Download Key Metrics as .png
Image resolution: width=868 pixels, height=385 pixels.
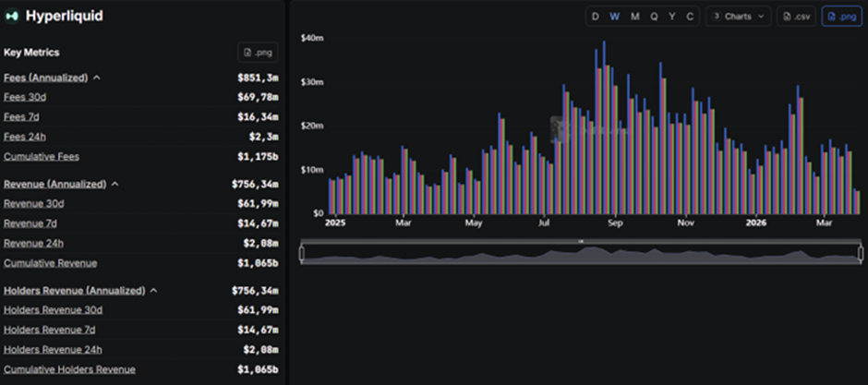258,53
